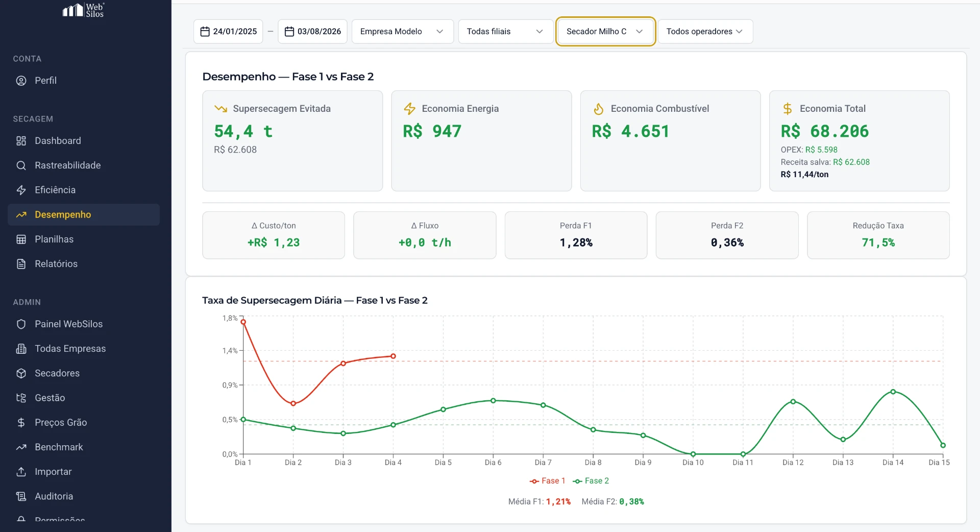Click the Perda F2 0,36% value
This screenshot has height=532, width=980.
(727, 243)
